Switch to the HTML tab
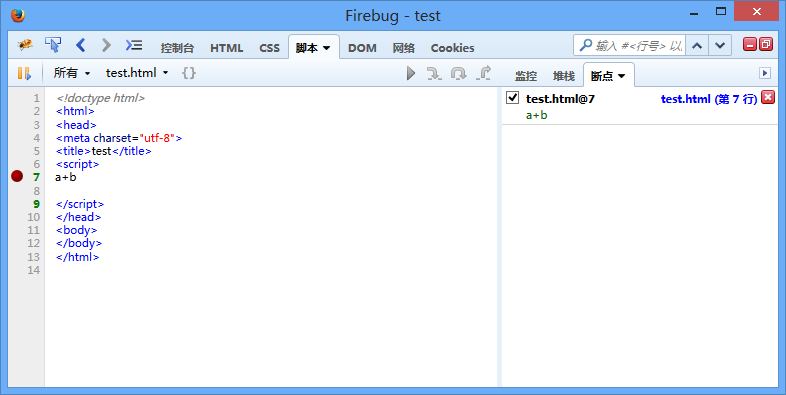The height and width of the screenshot is (395, 786). [227, 48]
